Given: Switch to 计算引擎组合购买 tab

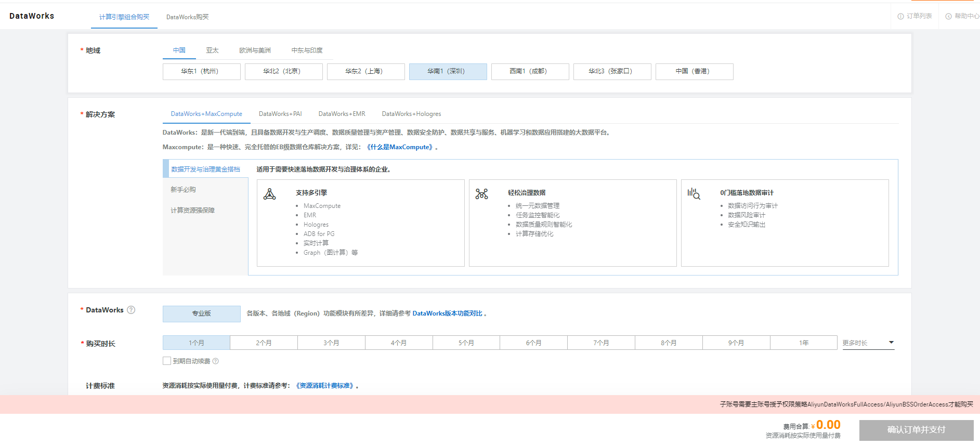Looking at the screenshot, I should click(x=124, y=17).
